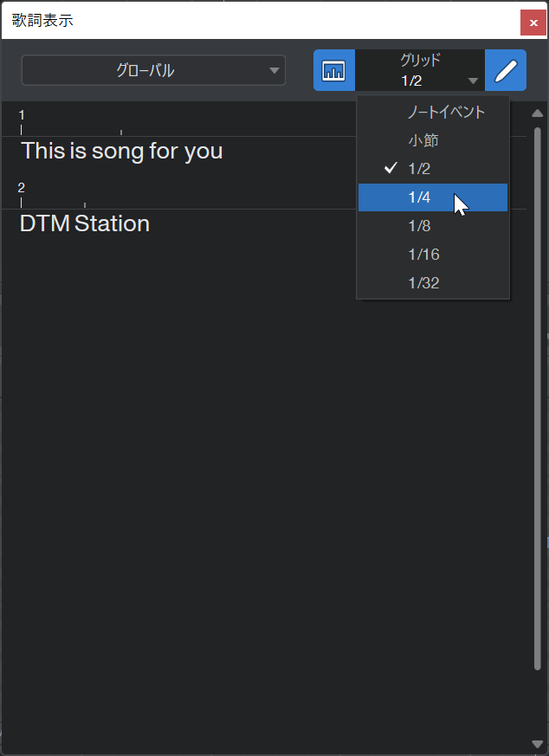
Task: Click lyric line "This is song for you"
Action: (121, 152)
